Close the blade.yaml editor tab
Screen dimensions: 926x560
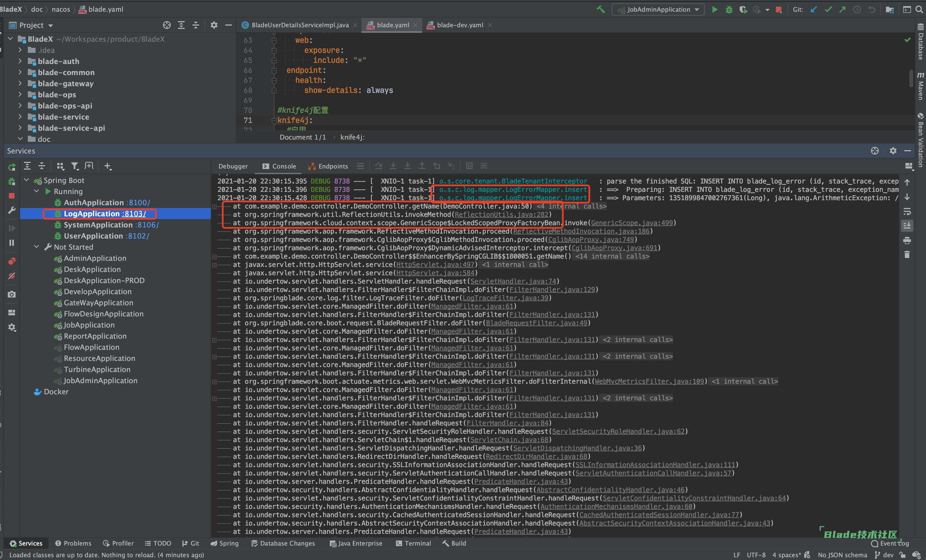pos(415,25)
